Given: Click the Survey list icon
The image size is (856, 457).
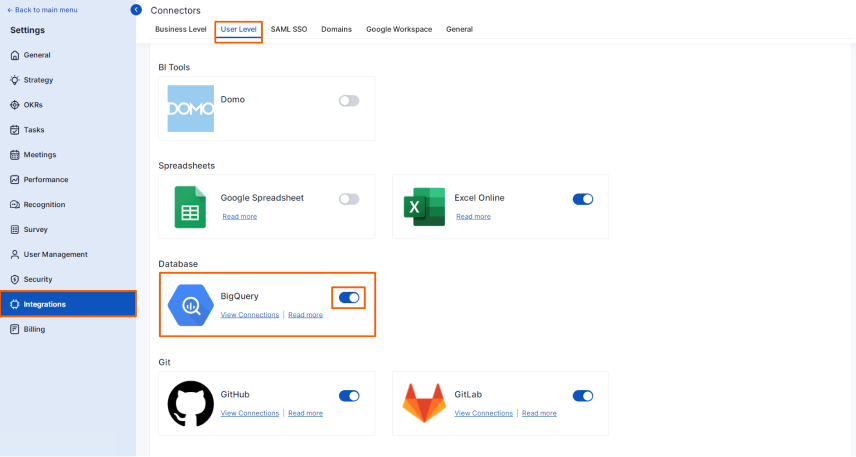Looking at the screenshot, I should tap(15, 230).
